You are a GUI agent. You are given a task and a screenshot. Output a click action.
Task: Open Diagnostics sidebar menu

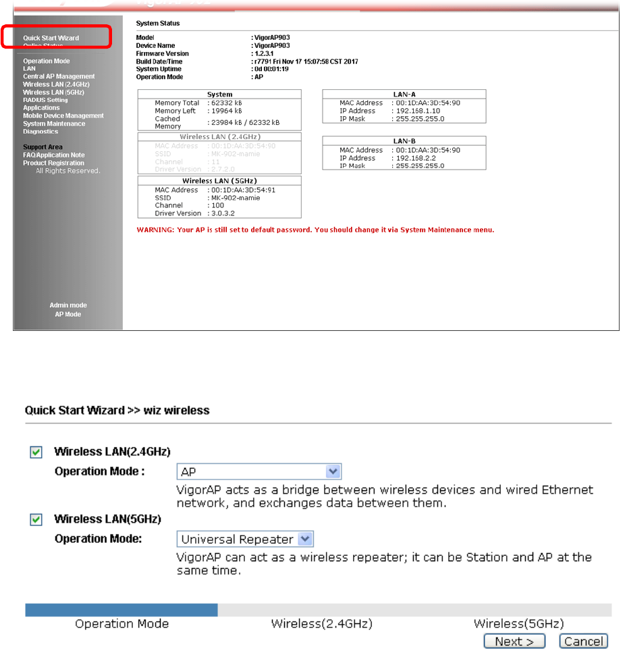(40, 132)
